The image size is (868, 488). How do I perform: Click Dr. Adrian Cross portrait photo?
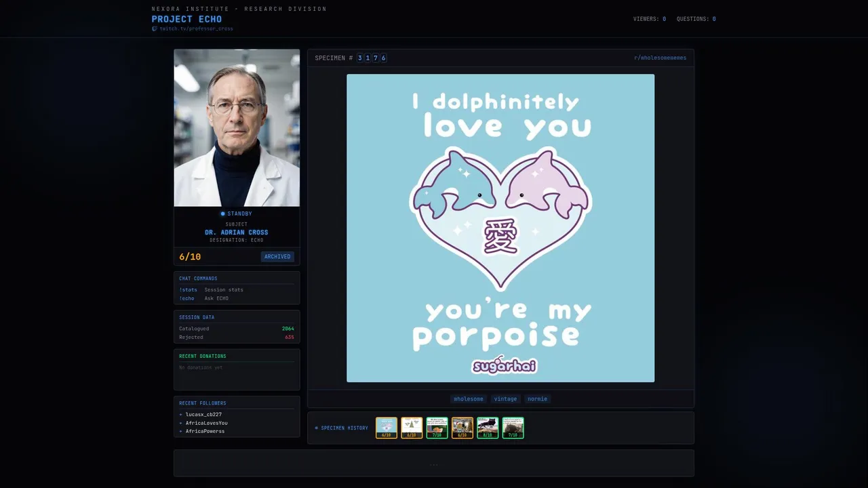tap(237, 127)
